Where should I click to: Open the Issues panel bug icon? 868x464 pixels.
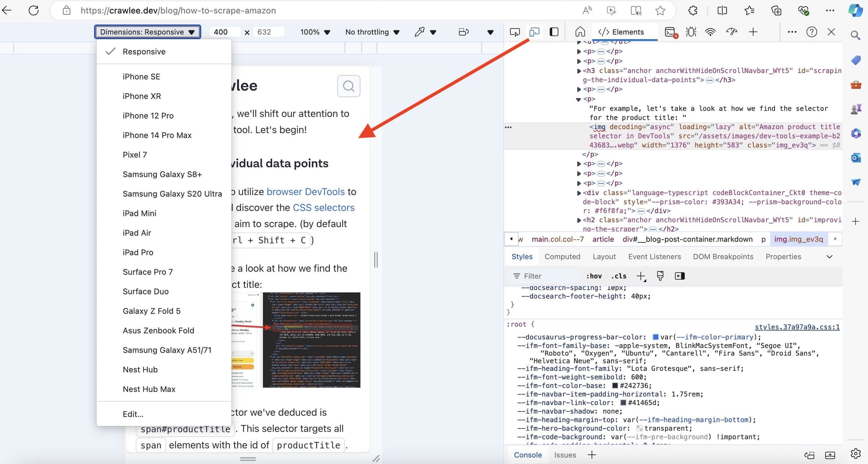pos(690,32)
